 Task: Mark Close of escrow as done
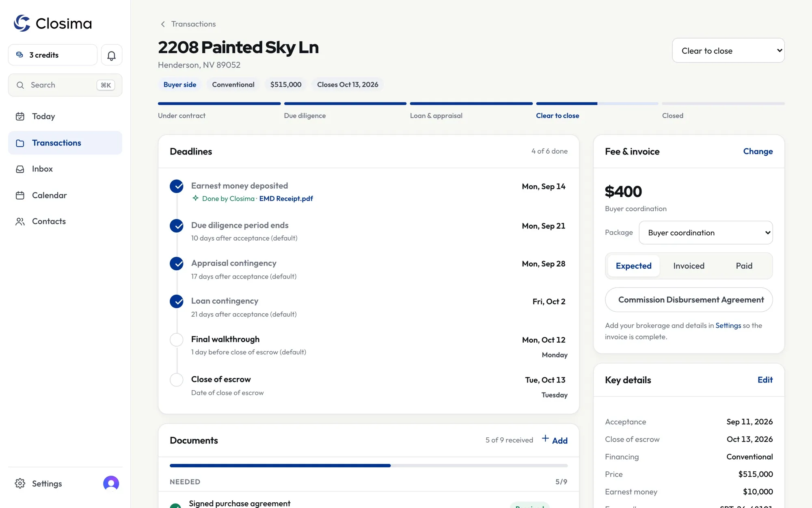[x=177, y=380]
